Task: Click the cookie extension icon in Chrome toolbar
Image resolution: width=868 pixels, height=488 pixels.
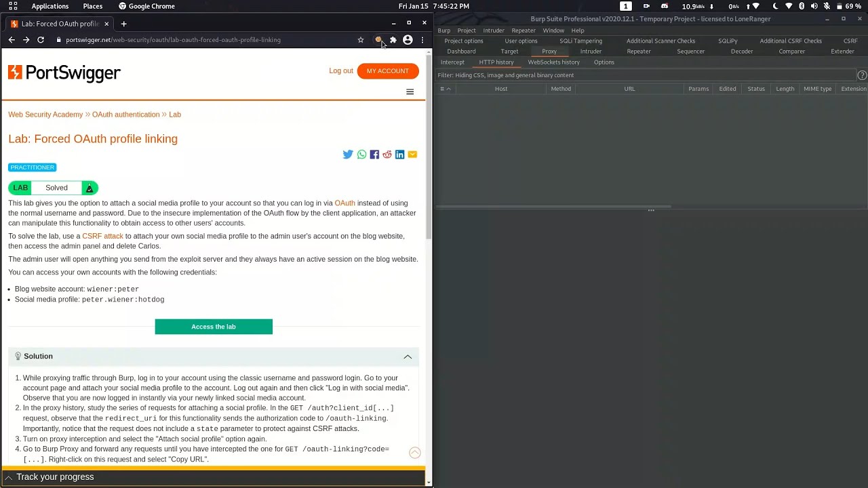Action: pyautogui.click(x=378, y=40)
